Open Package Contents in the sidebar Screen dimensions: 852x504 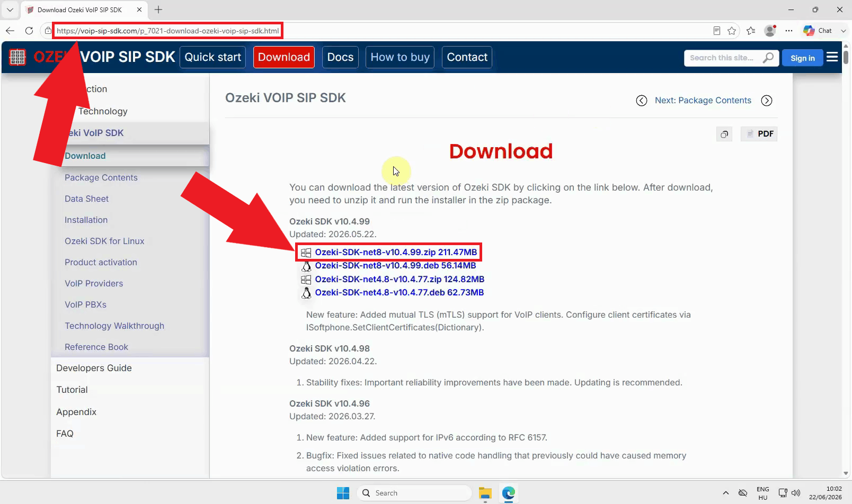(x=101, y=177)
